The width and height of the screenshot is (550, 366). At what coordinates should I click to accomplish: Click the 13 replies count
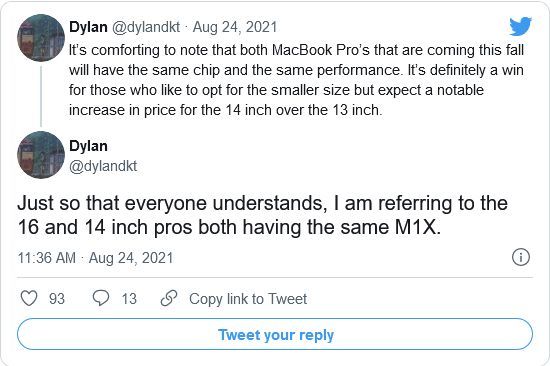[x=129, y=299]
